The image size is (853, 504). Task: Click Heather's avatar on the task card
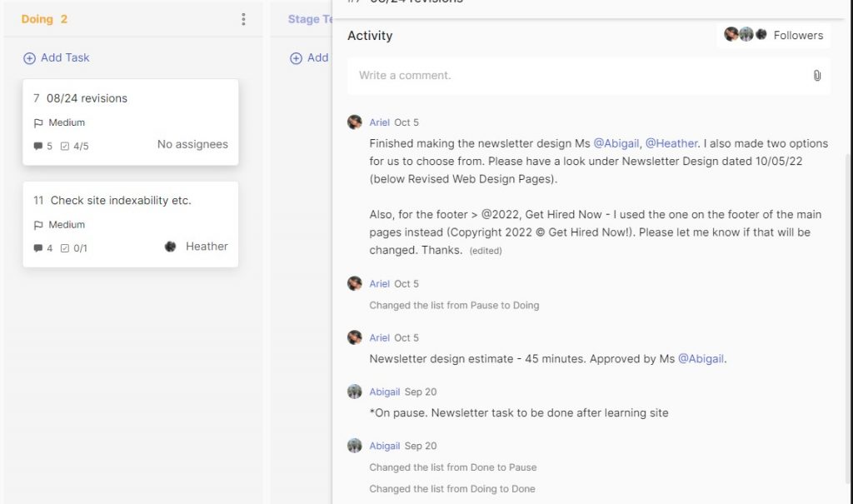click(171, 247)
